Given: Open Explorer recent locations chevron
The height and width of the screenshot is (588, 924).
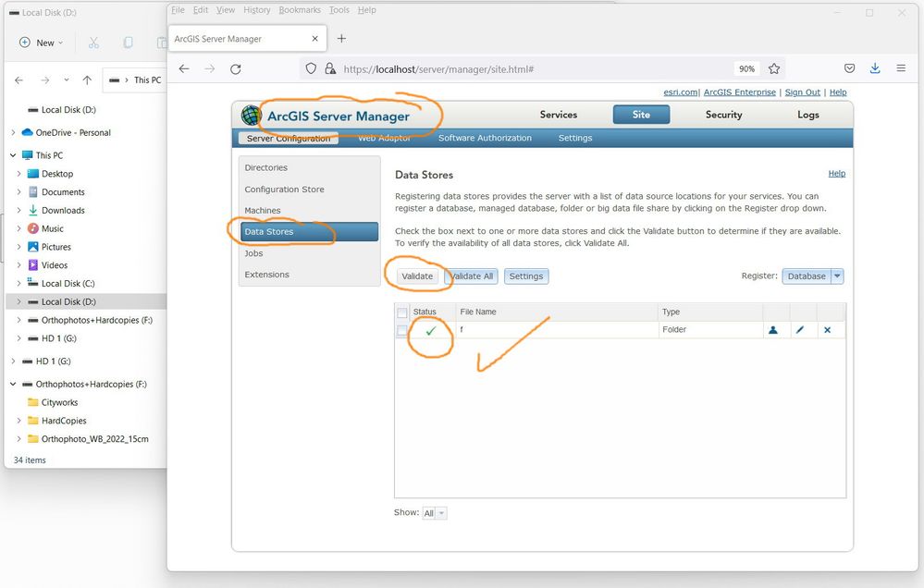Looking at the screenshot, I should 67,80.
